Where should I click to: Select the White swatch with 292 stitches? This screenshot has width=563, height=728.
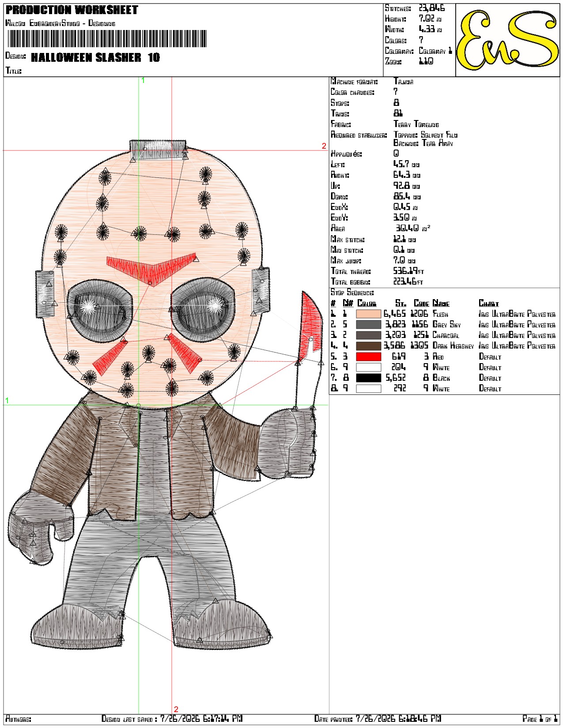point(368,388)
